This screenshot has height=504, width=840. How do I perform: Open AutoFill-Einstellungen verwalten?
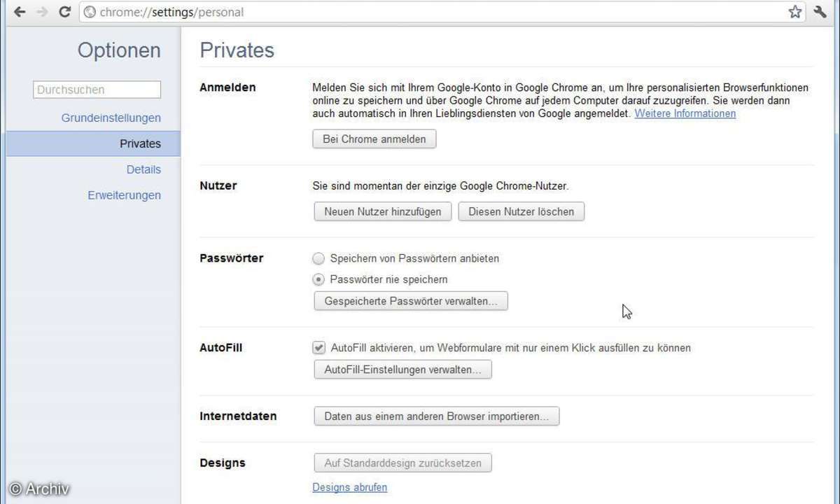[403, 369]
